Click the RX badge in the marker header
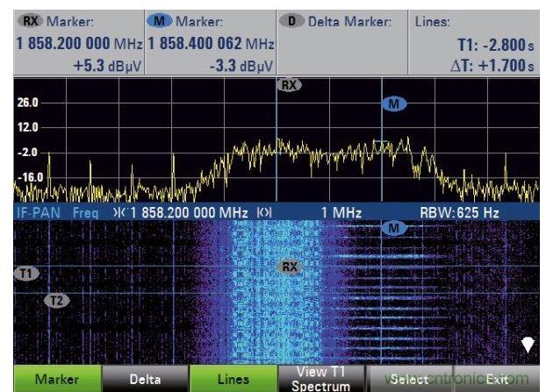 pyautogui.click(x=30, y=20)
